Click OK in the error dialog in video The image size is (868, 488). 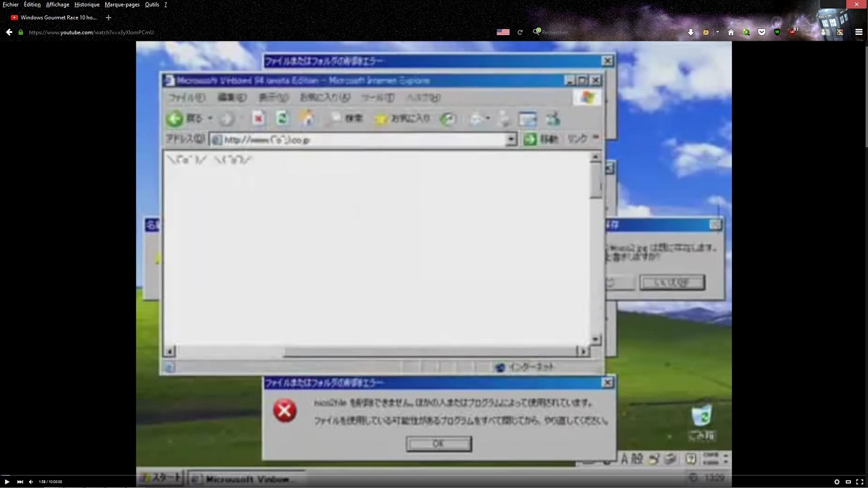439,443
